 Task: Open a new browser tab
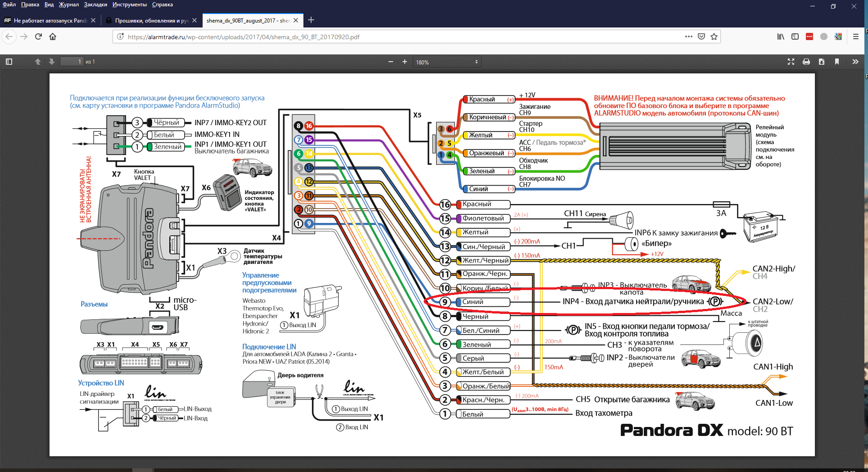tap(311, 20)
